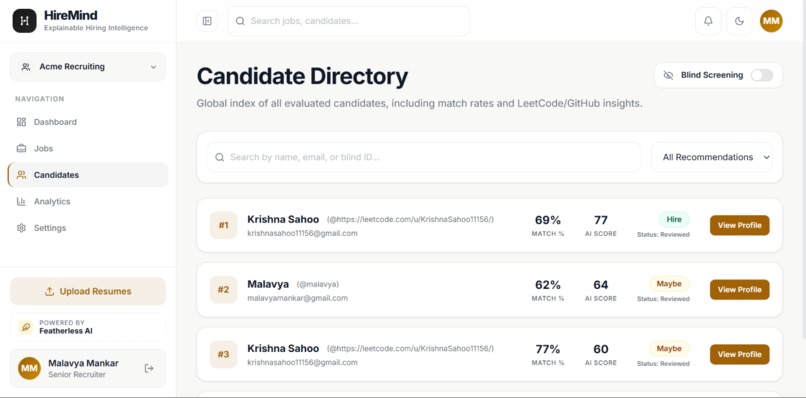Switch to dark mode moon icon
Viewport: 806px width, 398px height.
coord(739,21)
